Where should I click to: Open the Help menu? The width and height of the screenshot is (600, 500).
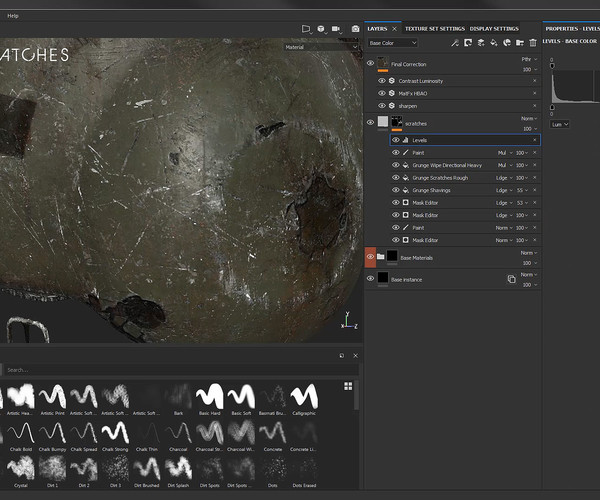tap(13, 16)
